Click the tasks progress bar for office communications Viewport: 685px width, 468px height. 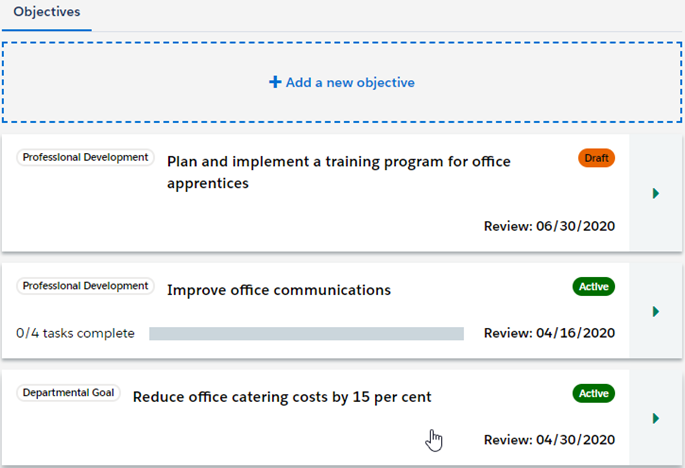pos(306,333)
